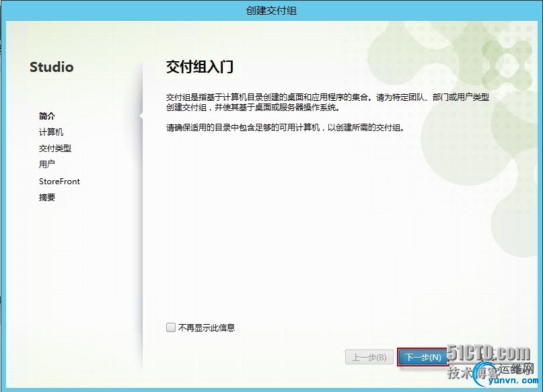543x392 pixels.
Task: Click the 交付组入门 heading
Action: (x=200, y=67)
